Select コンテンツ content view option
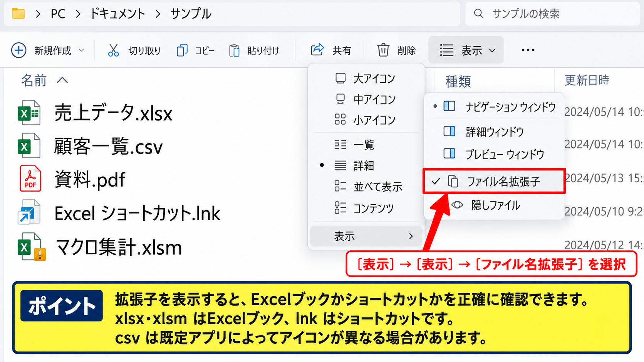 (366, 208)
